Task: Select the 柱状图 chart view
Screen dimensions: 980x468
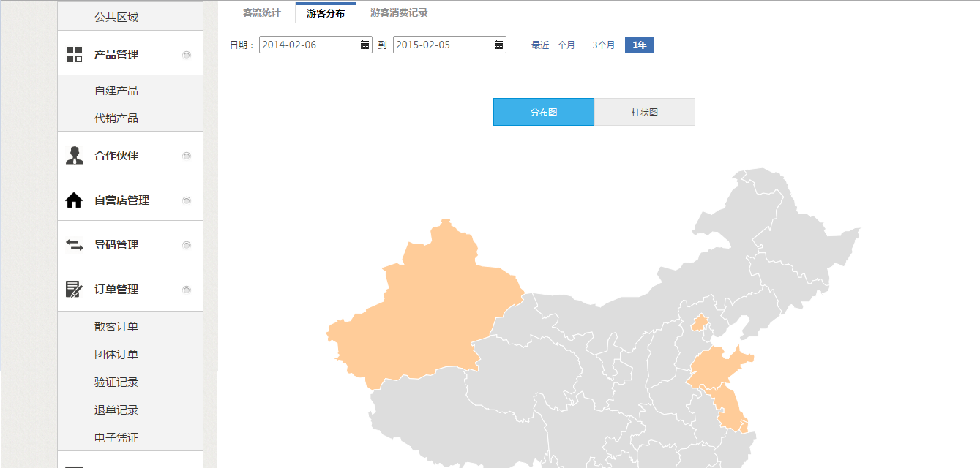Action: coord(644,112)
